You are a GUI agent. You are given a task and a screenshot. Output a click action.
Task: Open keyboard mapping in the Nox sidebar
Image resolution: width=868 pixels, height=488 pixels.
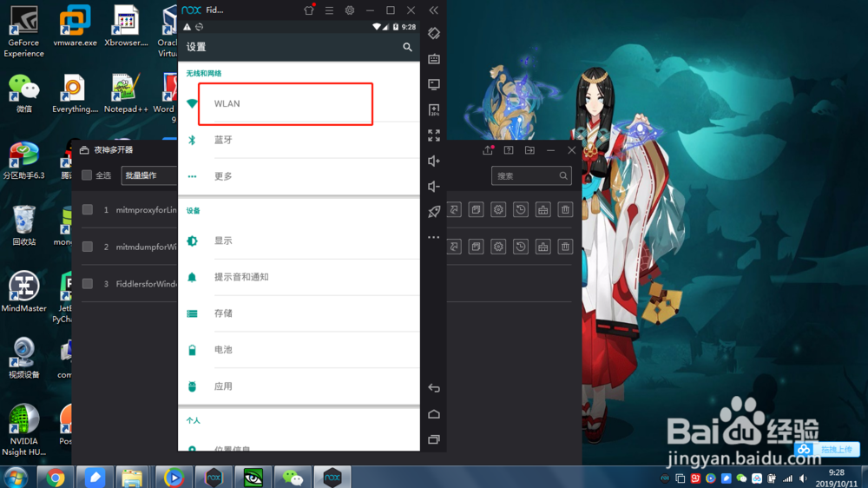pyautogui.click(x=434, y=59)
